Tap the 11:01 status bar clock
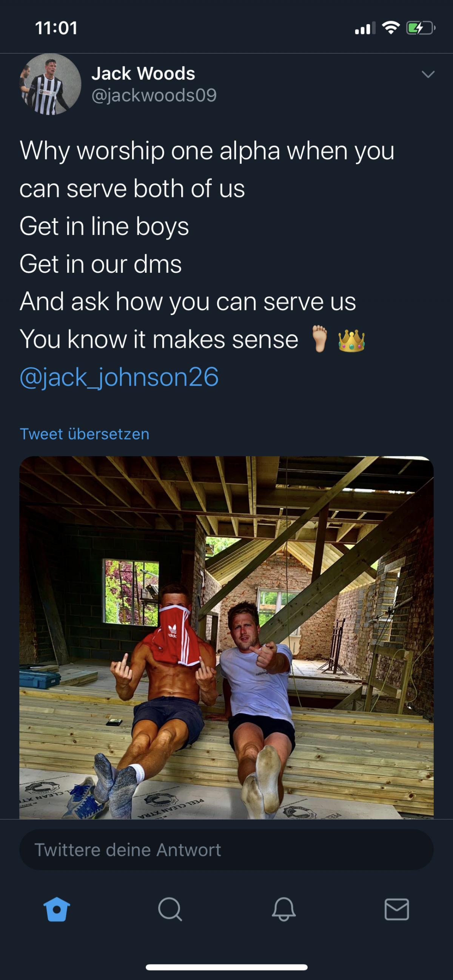 56,28
